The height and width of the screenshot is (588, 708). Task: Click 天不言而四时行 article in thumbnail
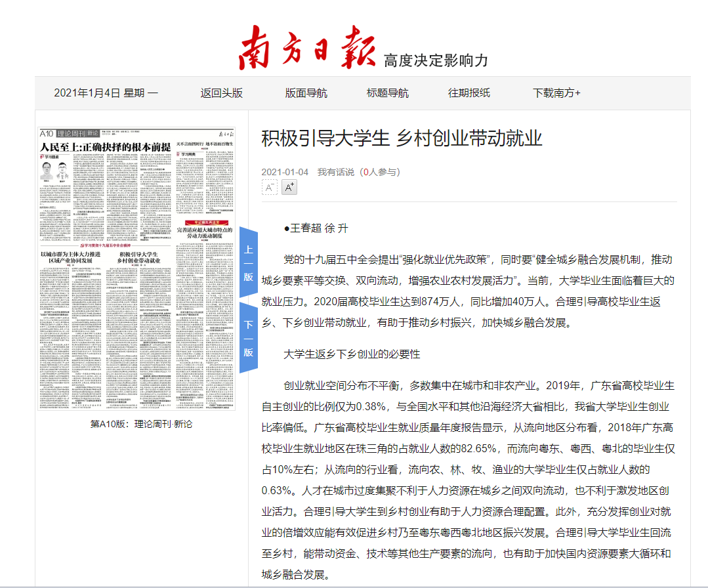coord(205,144)
